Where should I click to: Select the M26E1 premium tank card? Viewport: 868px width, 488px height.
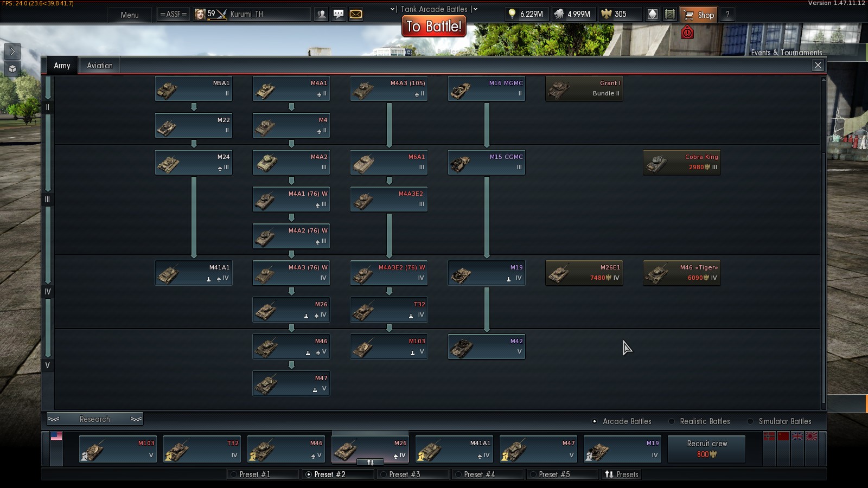584,273
